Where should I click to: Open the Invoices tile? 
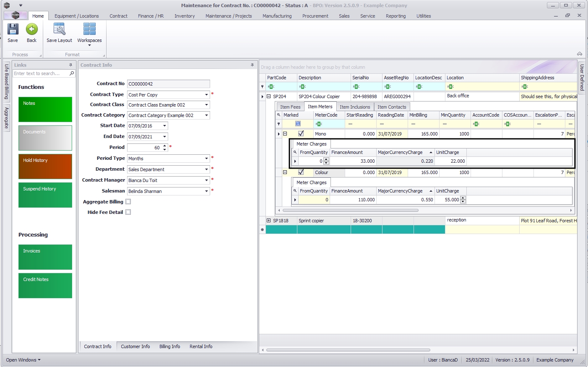click(x=45, y=257)
